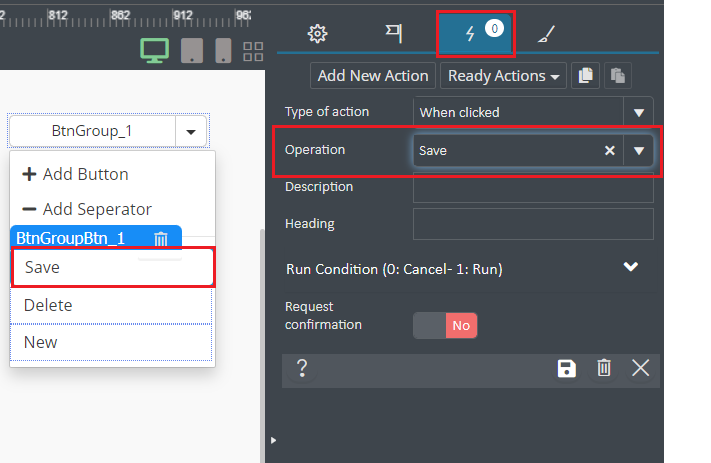
Task: Select the Save menu item
Action: click(x=112, y=267)
